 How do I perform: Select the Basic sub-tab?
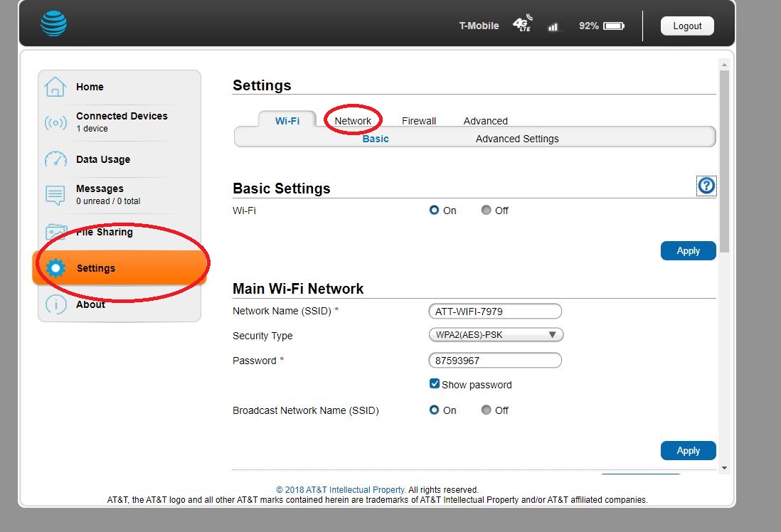[x=376, y=139]
